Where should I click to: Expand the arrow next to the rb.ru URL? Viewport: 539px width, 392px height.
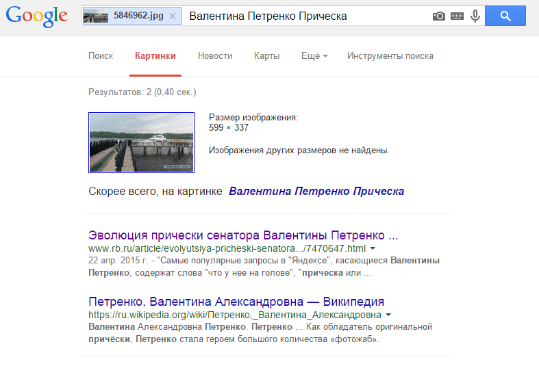coord(373,248)
